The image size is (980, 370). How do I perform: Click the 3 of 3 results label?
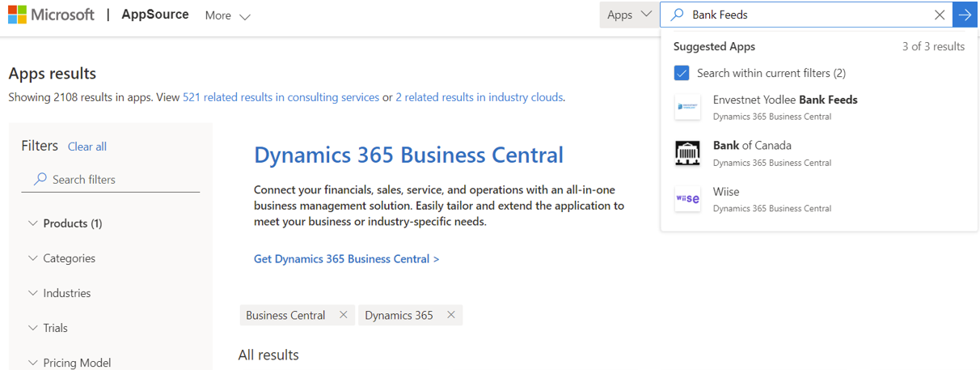pyautogui.click(x=933, y=46)
